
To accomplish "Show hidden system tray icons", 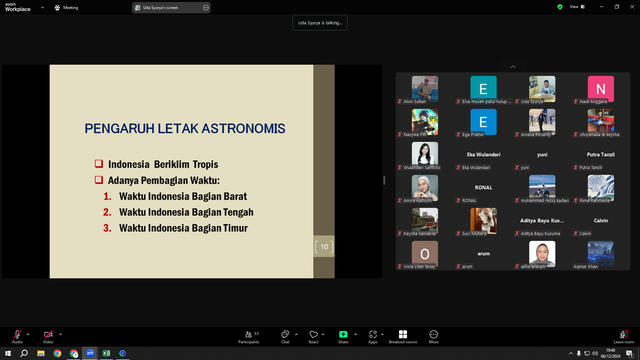I will [571, 353].
